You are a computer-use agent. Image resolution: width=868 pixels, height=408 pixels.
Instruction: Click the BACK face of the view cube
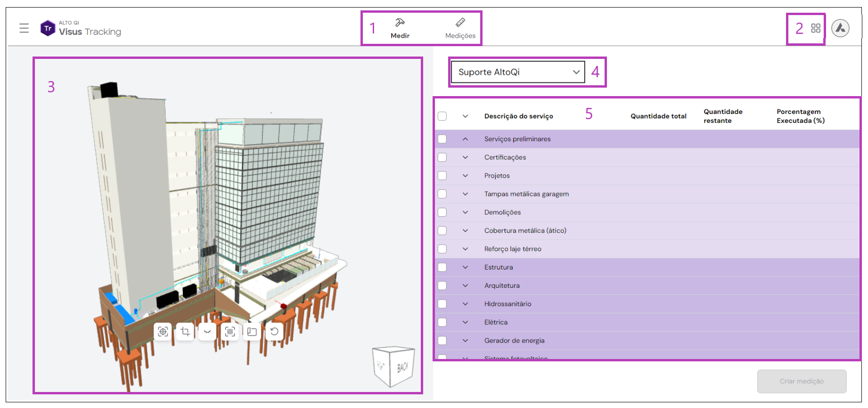(x=402, y=367)
